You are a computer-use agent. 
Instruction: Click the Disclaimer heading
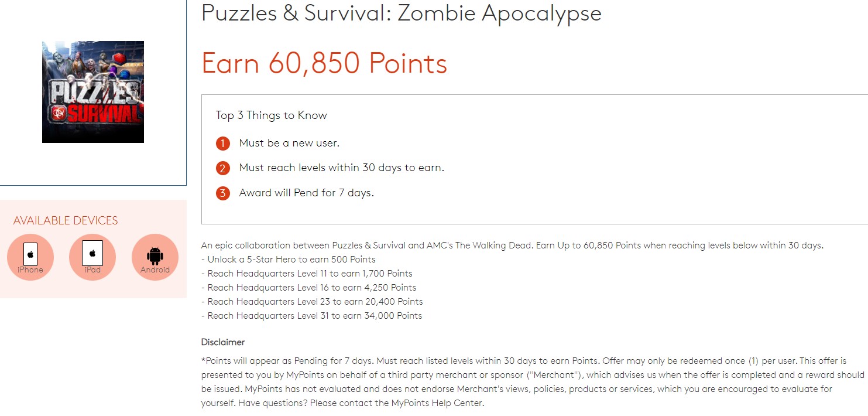click(x=222, y=342)
